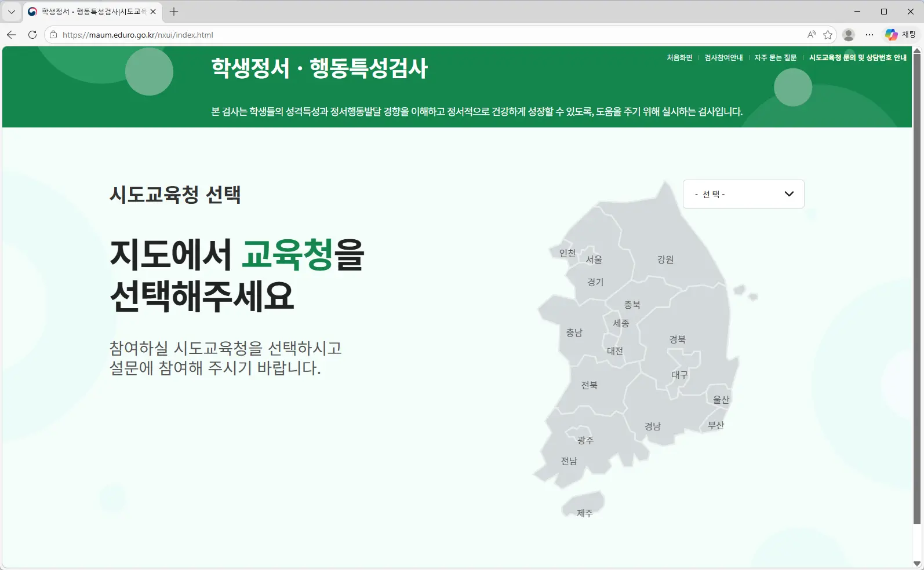924x570 pixels.
Task: Select 부산 on the map
Action: pos(716,425)
